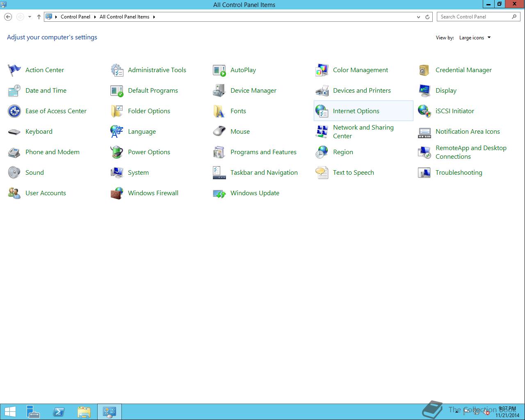Open the Windows Update icon

pyautogui.click(x=219, y=193)
